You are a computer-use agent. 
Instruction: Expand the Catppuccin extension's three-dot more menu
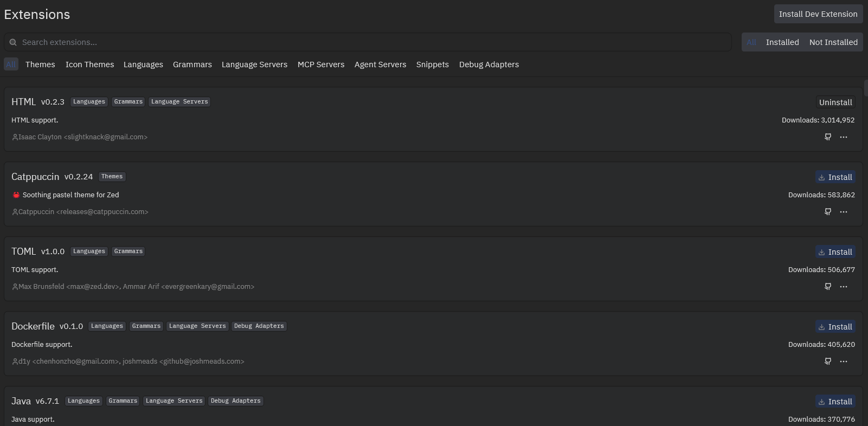(844, 212)
